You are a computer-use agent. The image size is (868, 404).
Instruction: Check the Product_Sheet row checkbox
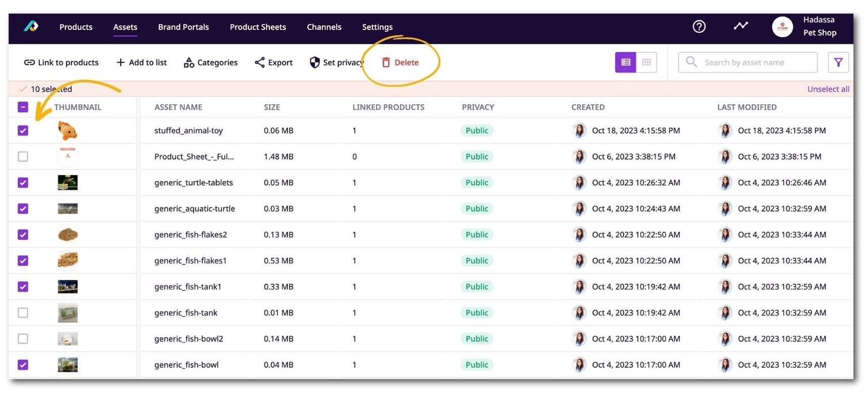click(x=23, y=157)
